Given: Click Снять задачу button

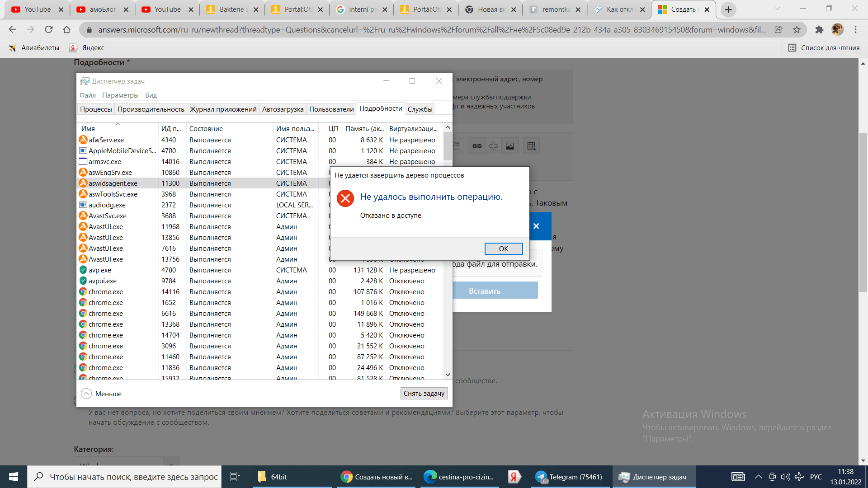Looking at the screenshot, I should (424, 394).
